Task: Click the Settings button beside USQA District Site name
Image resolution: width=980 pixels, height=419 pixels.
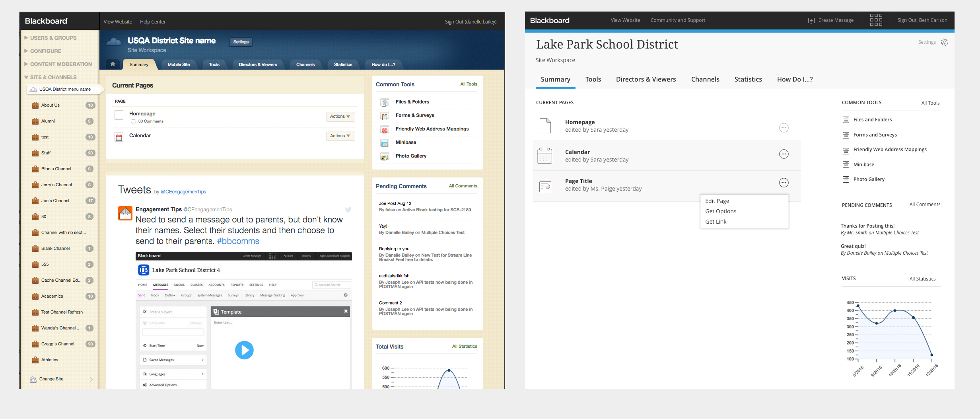Action: (241, 42)
